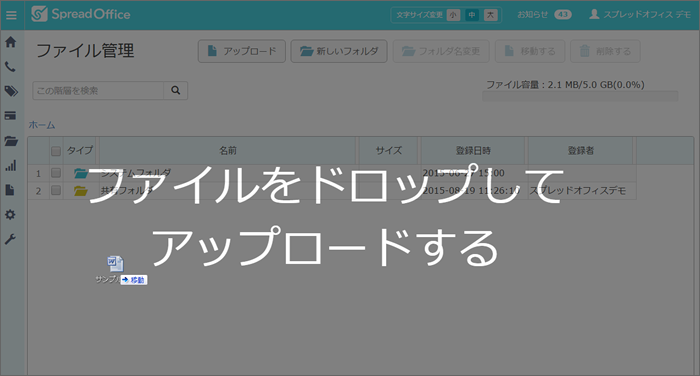Toggle the select-all header checkbox
The image size is (700, 376).
pos(56,151)
